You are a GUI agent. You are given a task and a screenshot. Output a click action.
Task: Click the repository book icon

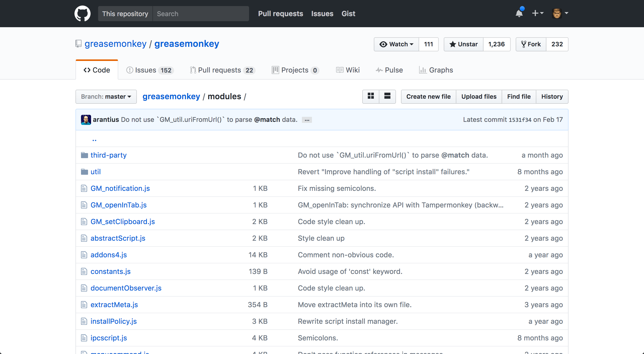click(x=78, y=44)
